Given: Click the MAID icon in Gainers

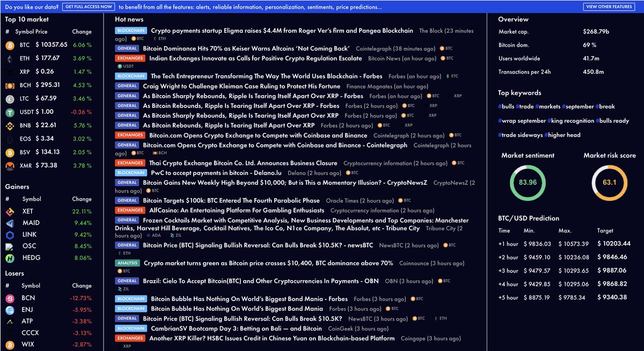Looking at the screenshot, I should 10,223.
